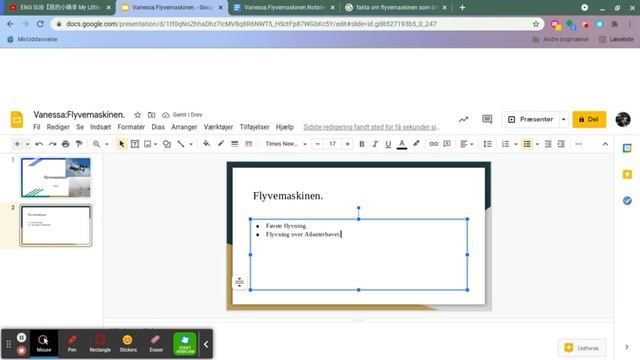Open the border weight option
The width and height of the screenshot is (640, 360).
[234, 144]
